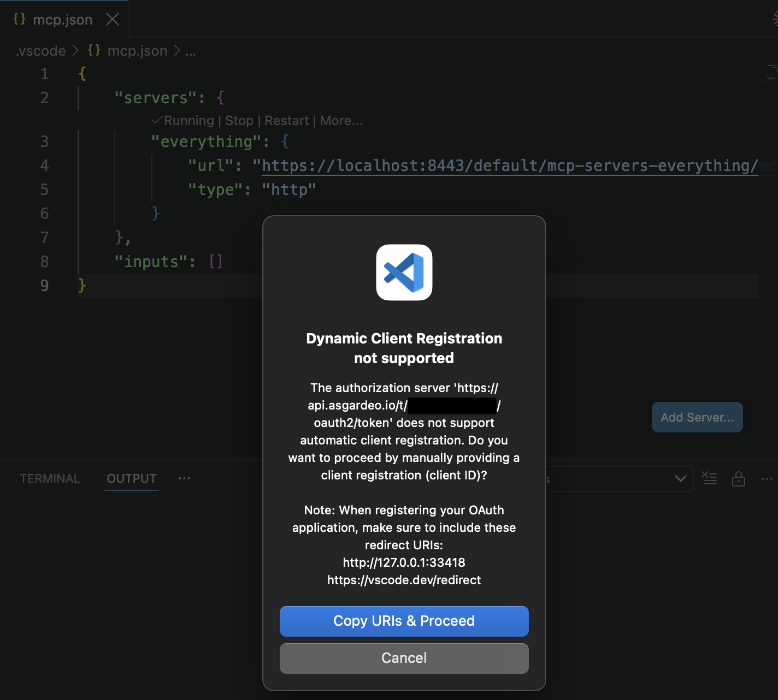Select mcp.json in the breadcrumb path
778x700 pixels.
pos(137,51)
